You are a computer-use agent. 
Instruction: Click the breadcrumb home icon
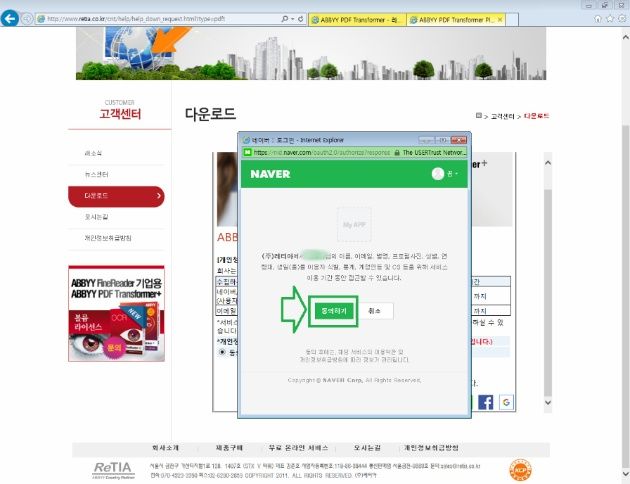tap(479, 116)
